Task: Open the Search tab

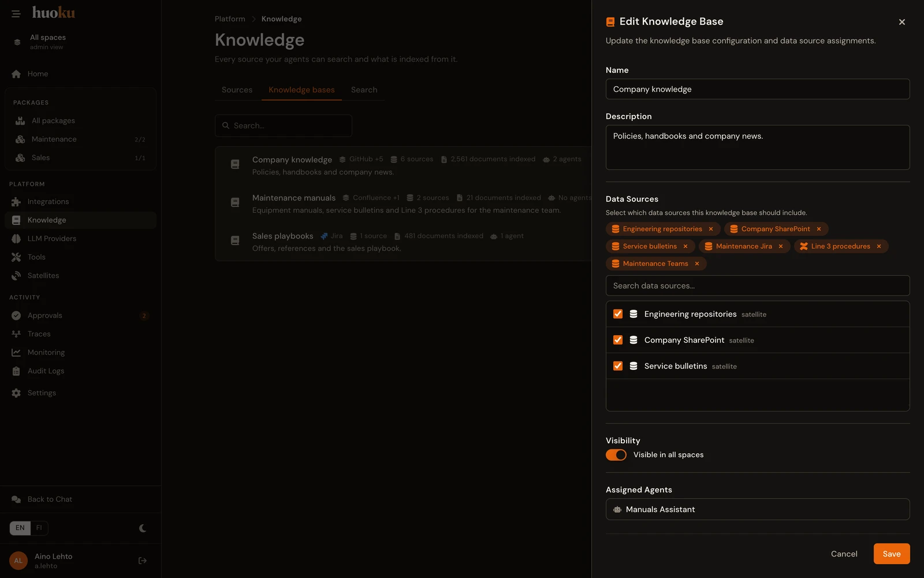Action: 364,90
